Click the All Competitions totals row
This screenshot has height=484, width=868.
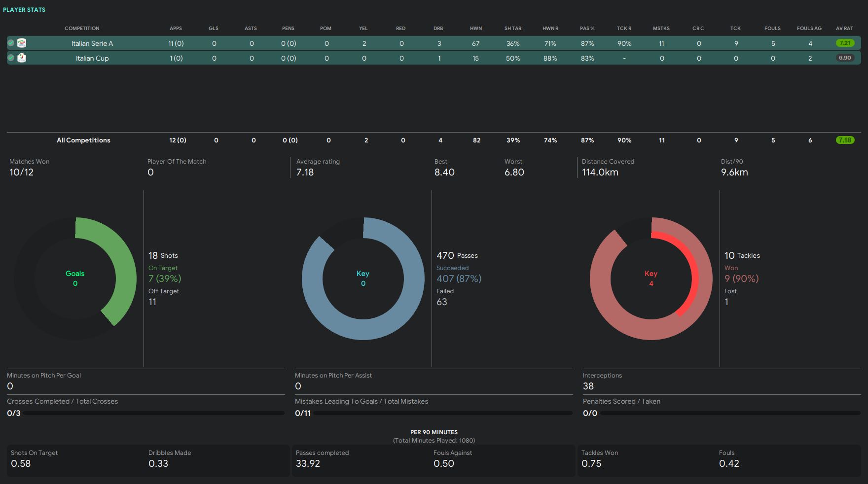pyautogui.click(x=83, y=140)
